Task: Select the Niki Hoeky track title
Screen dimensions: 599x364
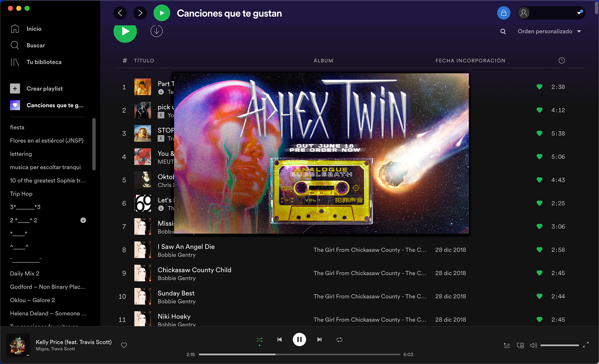Action: 174,316
